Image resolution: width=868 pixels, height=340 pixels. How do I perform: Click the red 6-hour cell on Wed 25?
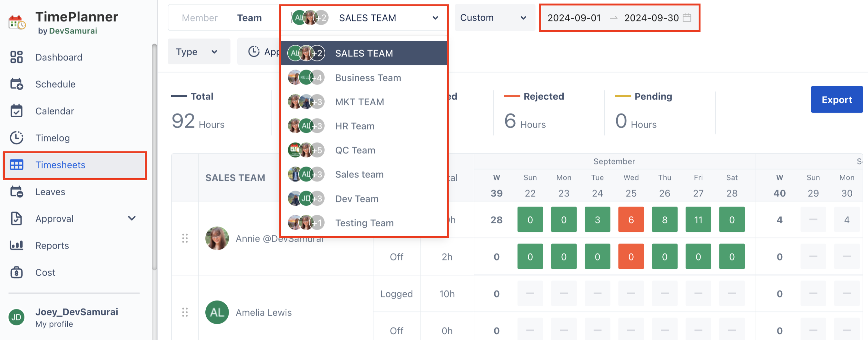630,220
